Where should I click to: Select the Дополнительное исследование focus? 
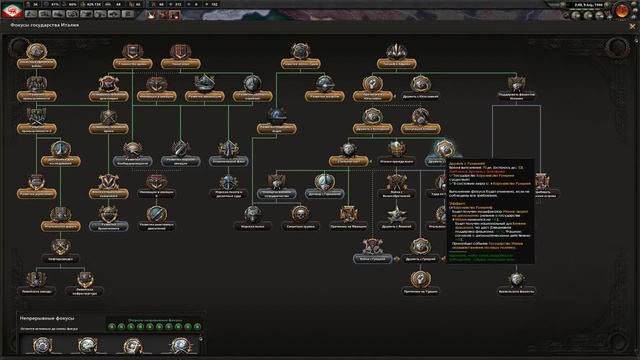click(x=60, y=154)
